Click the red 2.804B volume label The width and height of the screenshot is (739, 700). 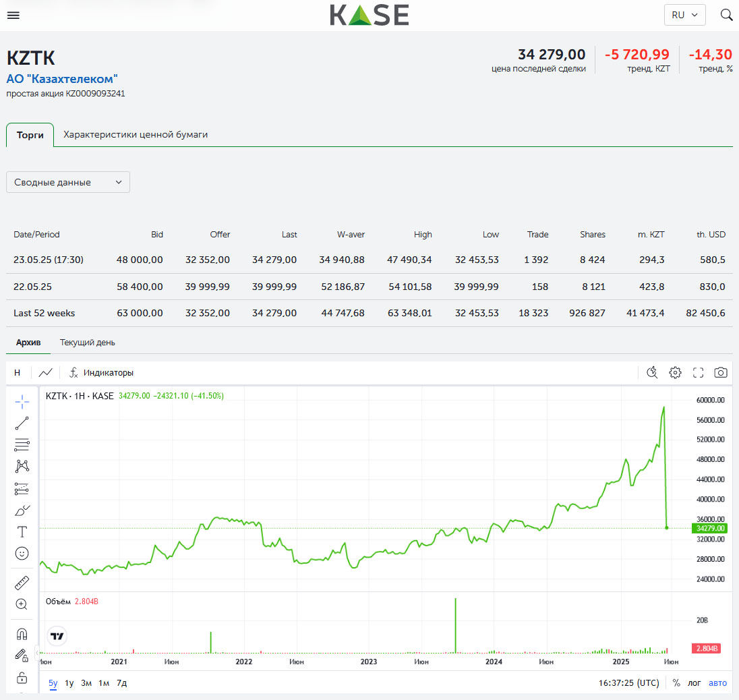(x=707, y=649)
